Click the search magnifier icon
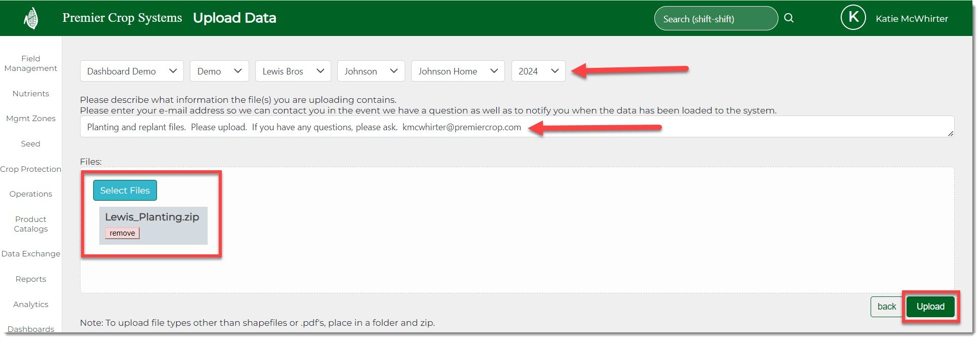The image size is (980, 340). coord(789,18)
